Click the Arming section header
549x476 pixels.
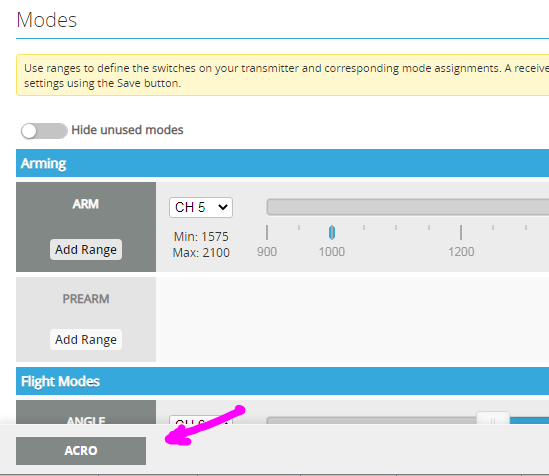(x=282, y=163)
